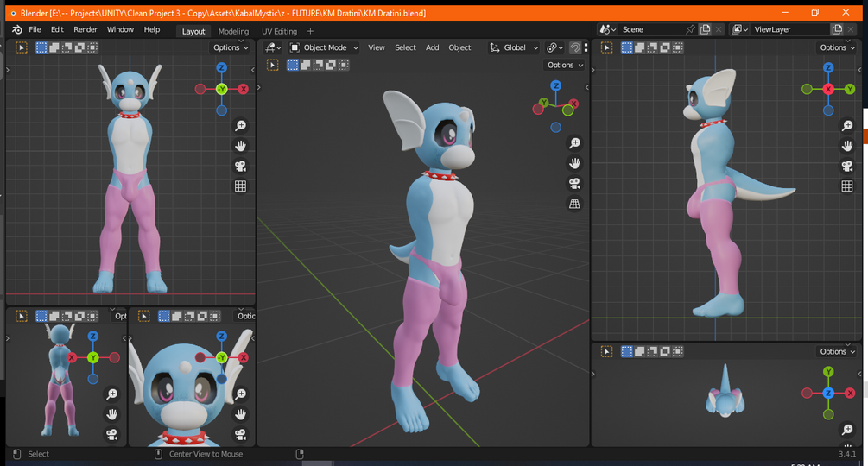
Task: Click pan hand icon in right side viewport
Action: coord(847,145)
